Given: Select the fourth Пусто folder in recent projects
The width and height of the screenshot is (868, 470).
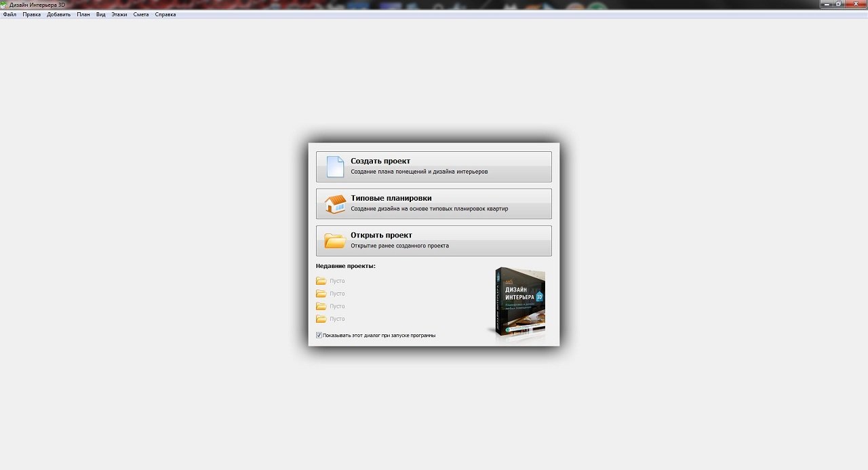Looking at the screenshot, I should click(321, 319).
